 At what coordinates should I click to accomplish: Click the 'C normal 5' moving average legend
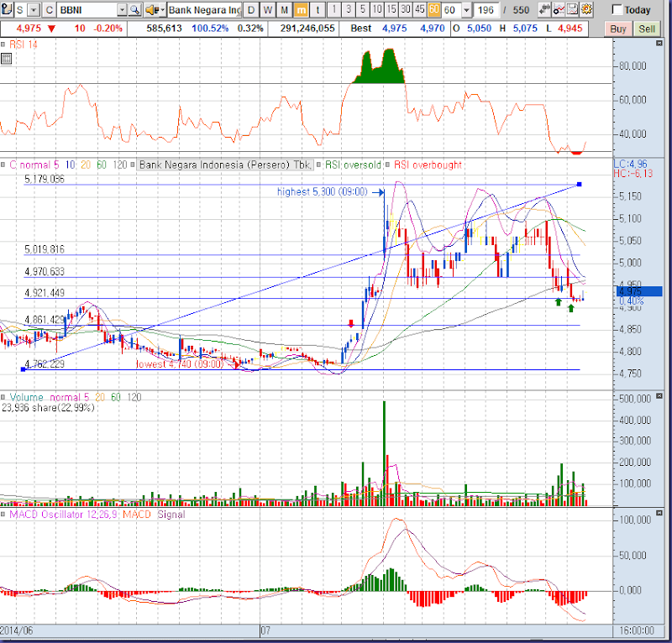click(x=34, y=165)
